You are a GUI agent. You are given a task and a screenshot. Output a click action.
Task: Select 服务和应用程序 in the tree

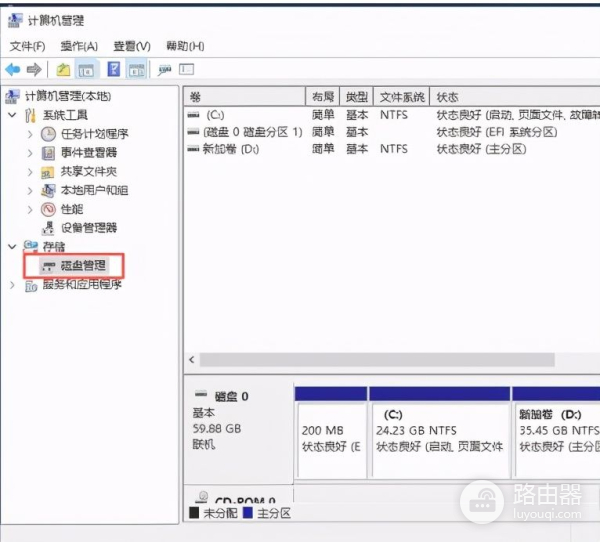coord(82,284)
